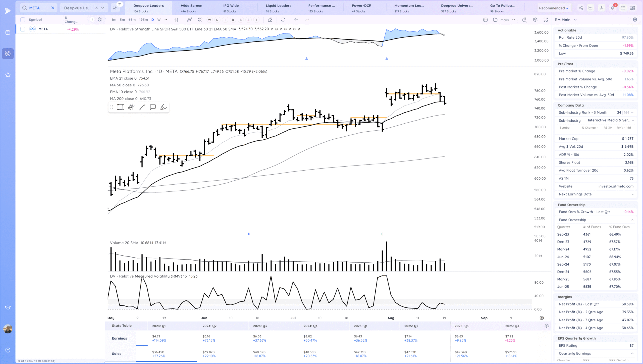Viewport: 643px width, 364px height.
Task: Click the chart settings gear icon
Action: click(535, 20)
